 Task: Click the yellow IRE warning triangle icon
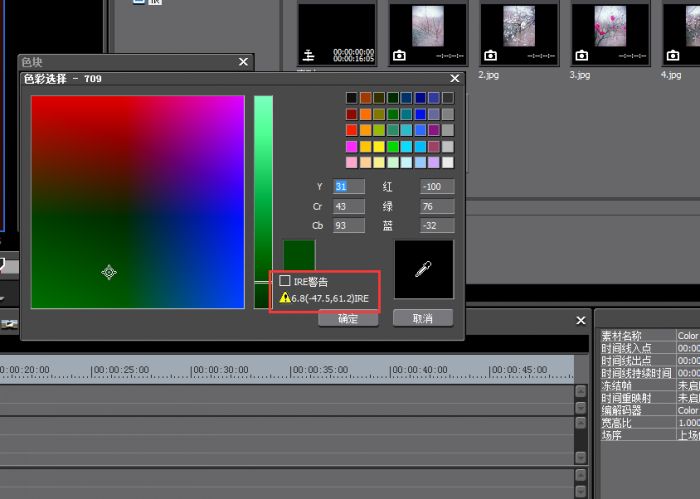(285, 298)
